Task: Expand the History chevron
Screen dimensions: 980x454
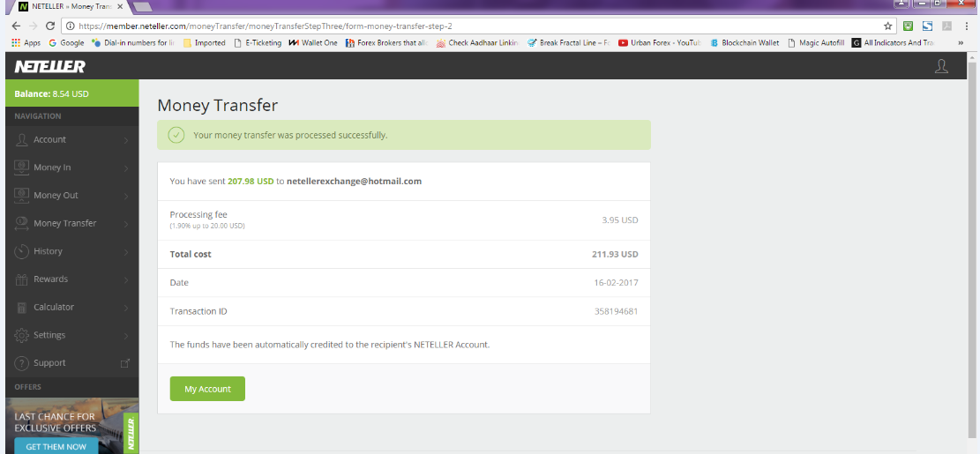Action: [125, 251]
